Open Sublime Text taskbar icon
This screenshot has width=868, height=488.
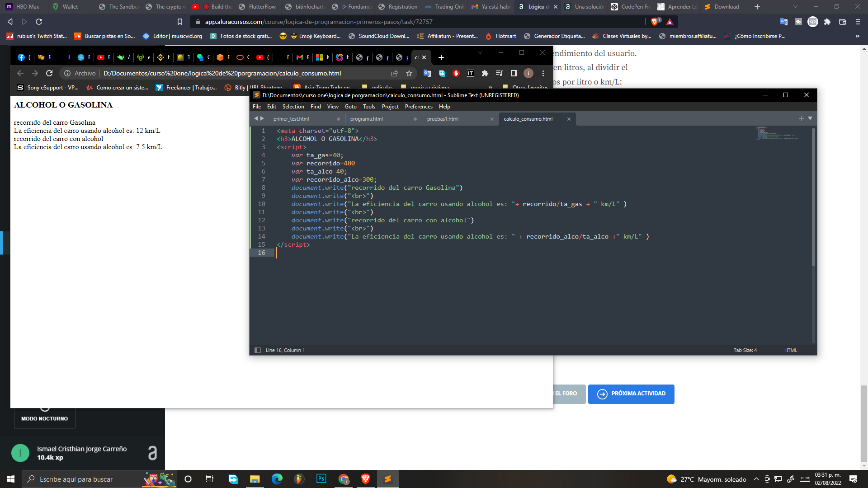tap(388, 479)
